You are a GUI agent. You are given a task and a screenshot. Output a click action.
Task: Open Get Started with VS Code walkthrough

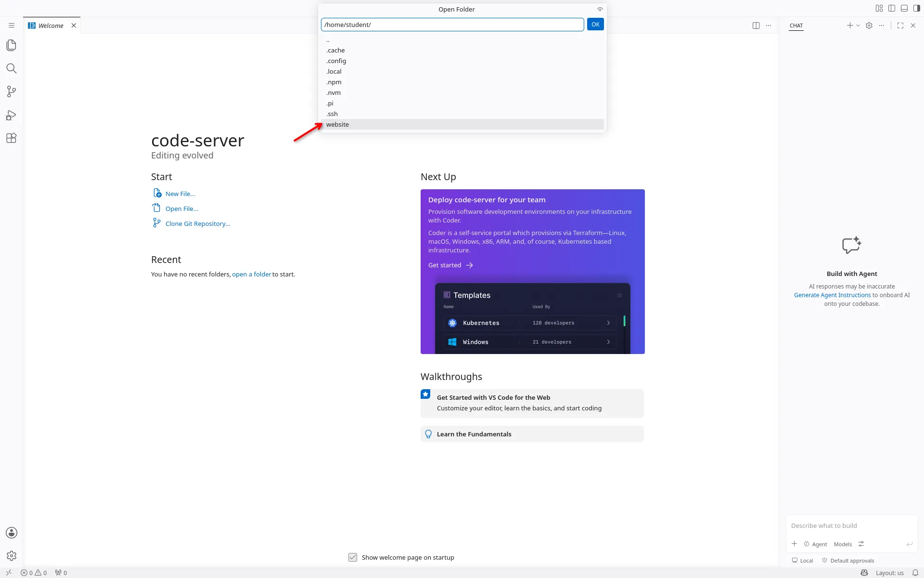coord(532,403)
